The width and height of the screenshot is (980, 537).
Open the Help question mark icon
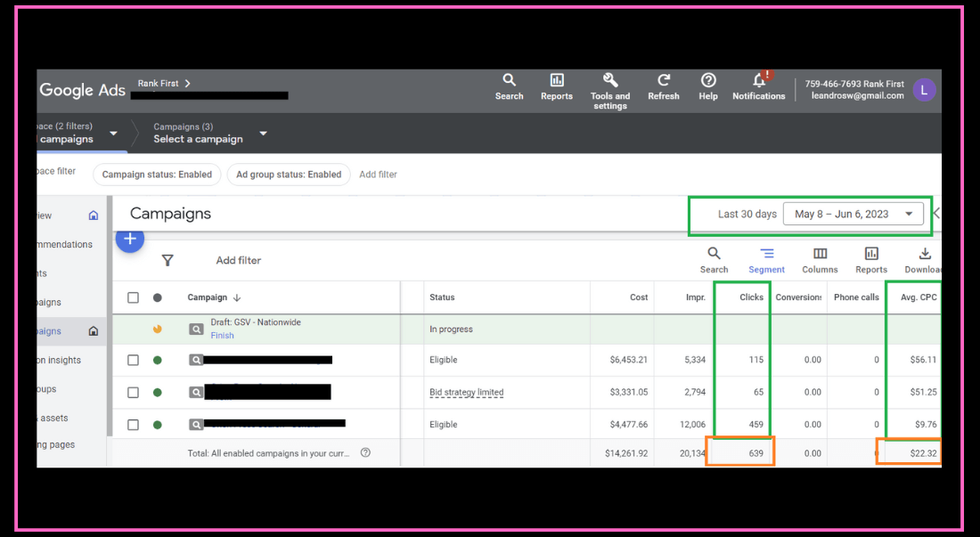point(708,82)
